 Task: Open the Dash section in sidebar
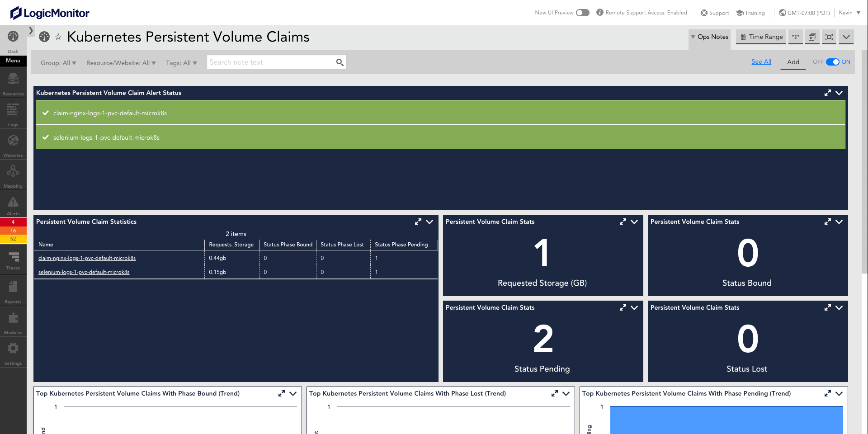coord(13,42)
